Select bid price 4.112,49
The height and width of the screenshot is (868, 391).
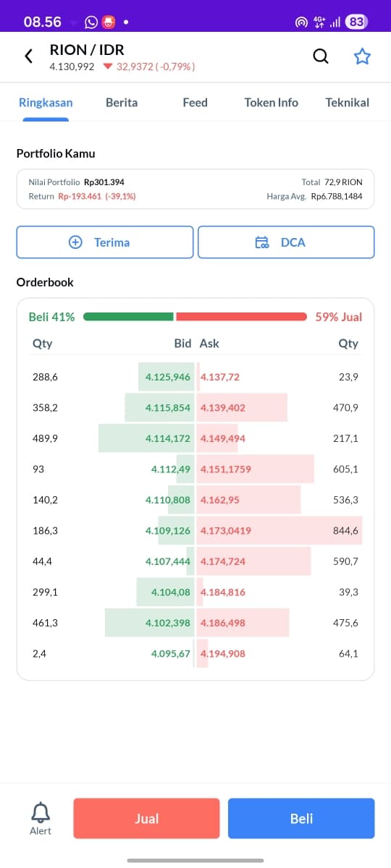[x=171, y=469]
